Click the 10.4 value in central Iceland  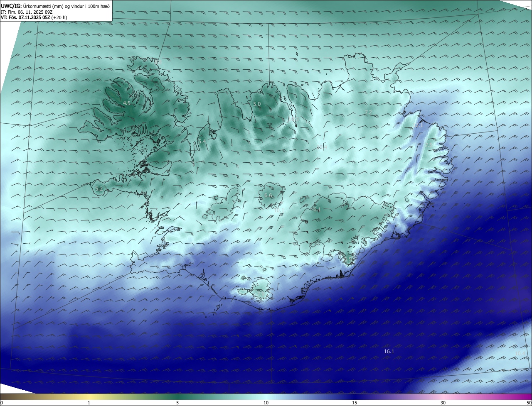pyautogui.click(x=322, y=147)
